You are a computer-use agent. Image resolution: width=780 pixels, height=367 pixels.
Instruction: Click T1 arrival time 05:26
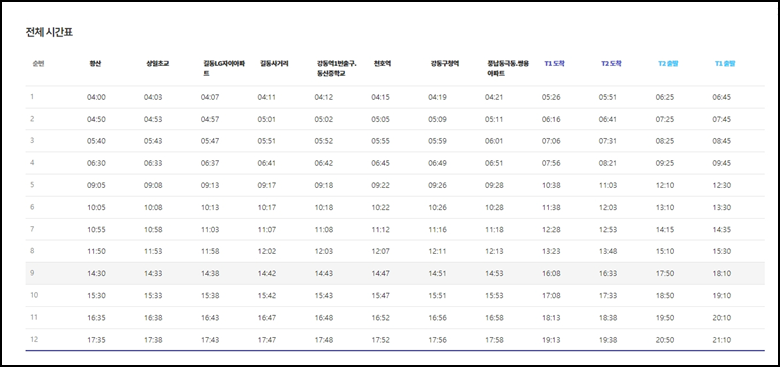point(551,97)
